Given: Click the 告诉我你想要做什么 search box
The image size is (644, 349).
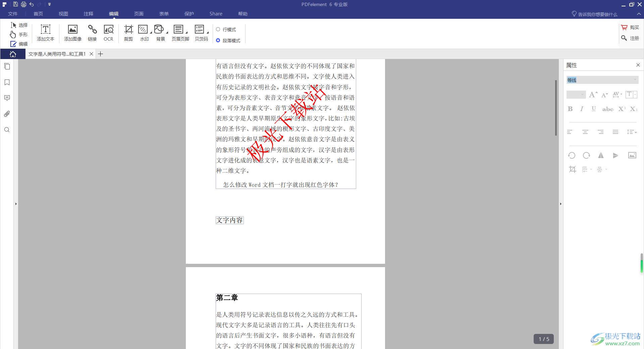Looking at the screenshot, I should [x=594, y=14].
